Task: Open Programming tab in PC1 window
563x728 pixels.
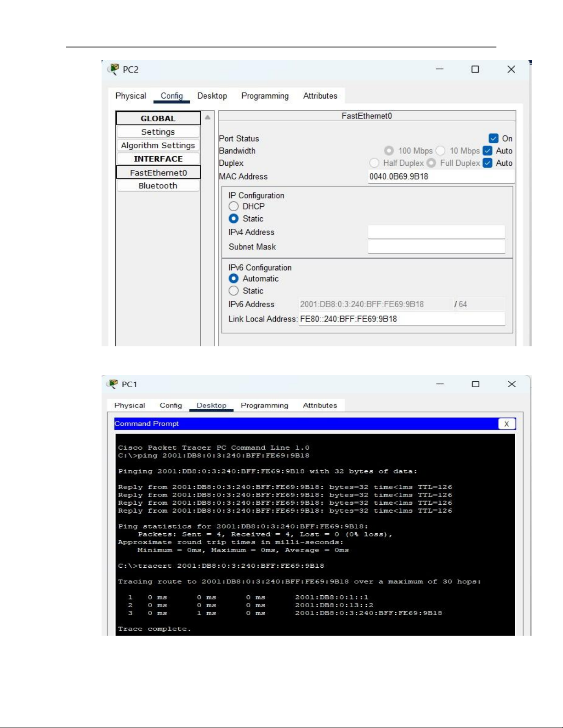Action: pyautogui.click(x=264, y=405)
